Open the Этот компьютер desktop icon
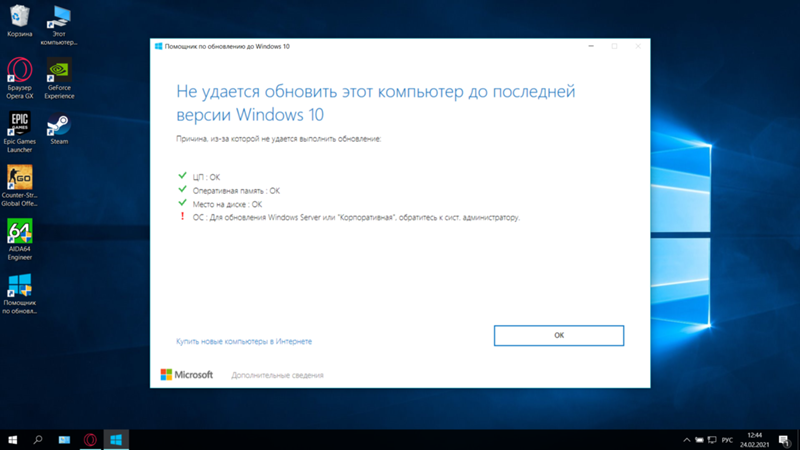Image resolution: width=800 pixels, height=450 pixels. point(59,24)
